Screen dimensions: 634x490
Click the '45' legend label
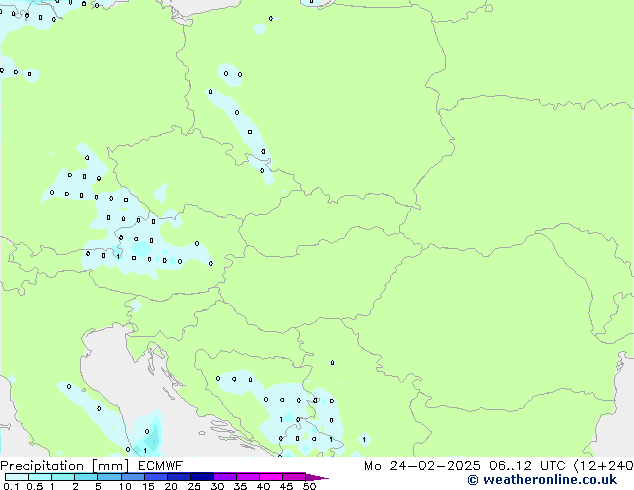tap(286, 486)
